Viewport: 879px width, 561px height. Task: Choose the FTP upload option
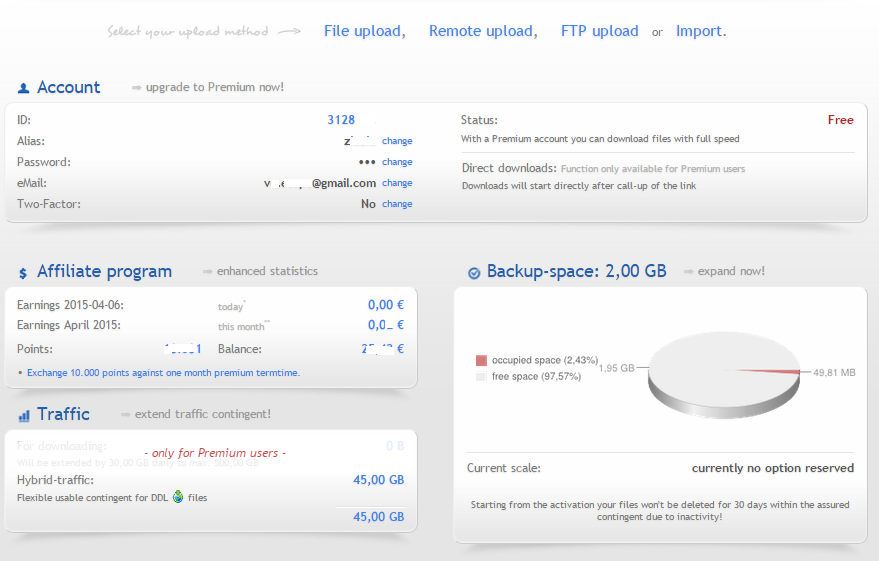pyautogui.click(x=599, y=31)
